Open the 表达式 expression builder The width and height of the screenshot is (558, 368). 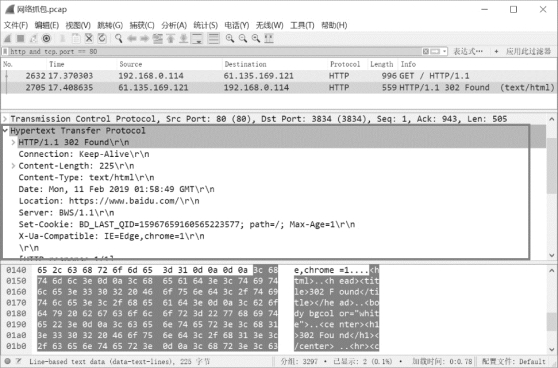468,52
